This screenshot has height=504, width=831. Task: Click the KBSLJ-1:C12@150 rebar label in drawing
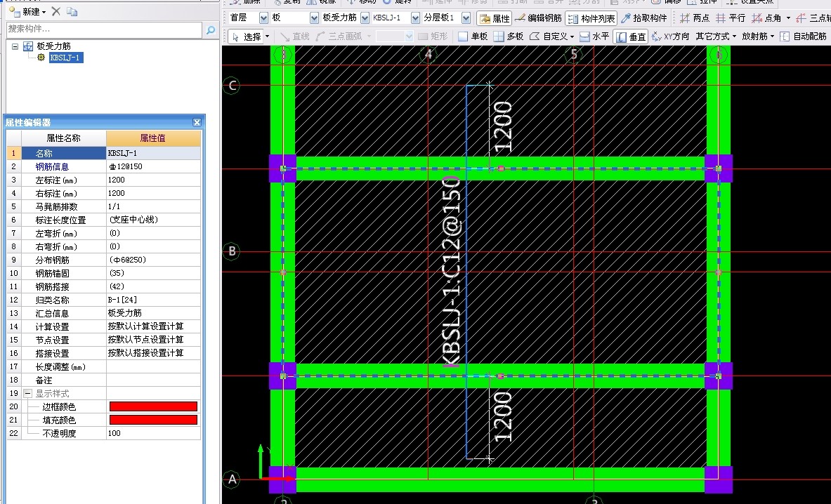451,272
